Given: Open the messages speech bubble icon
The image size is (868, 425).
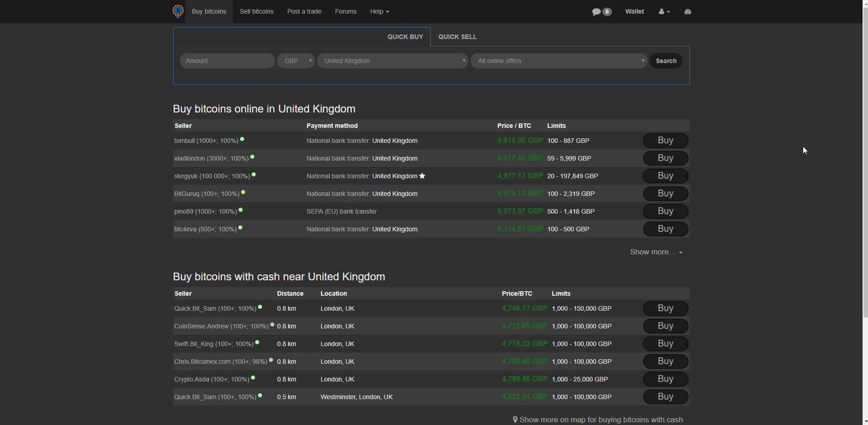Looking at the screenshot, I should pyautogui.click(x=596, y=12).
